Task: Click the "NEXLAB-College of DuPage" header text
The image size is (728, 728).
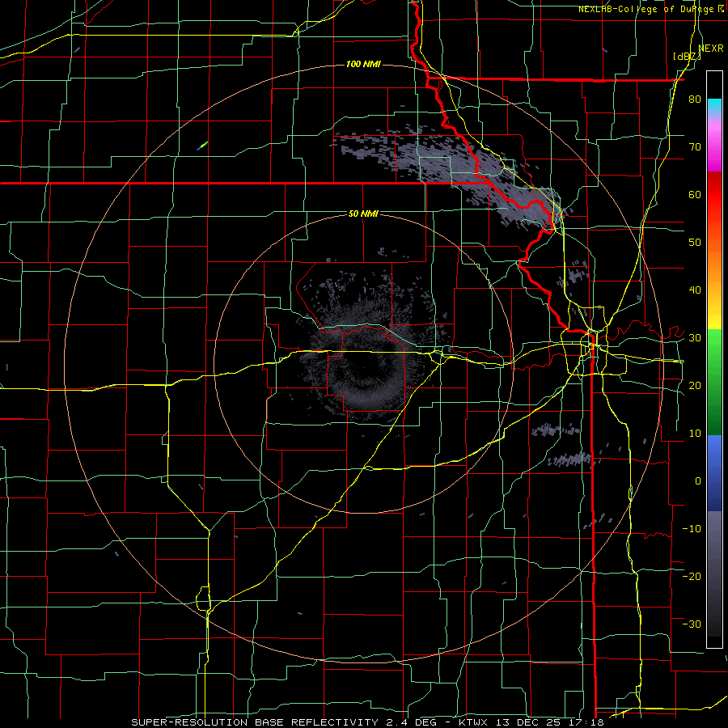Action: click(645, 9)
